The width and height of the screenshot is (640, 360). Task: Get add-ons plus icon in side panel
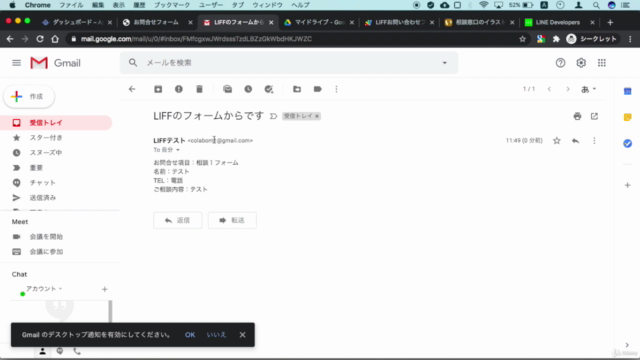click(627, 185)
